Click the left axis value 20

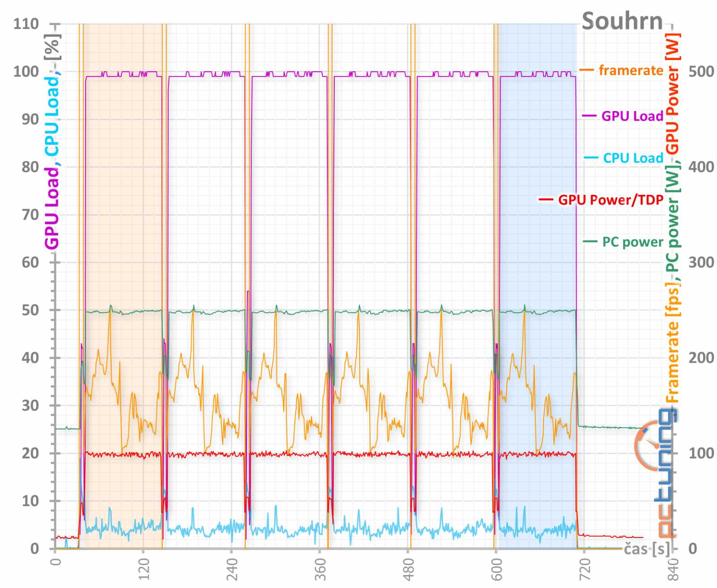30,453
